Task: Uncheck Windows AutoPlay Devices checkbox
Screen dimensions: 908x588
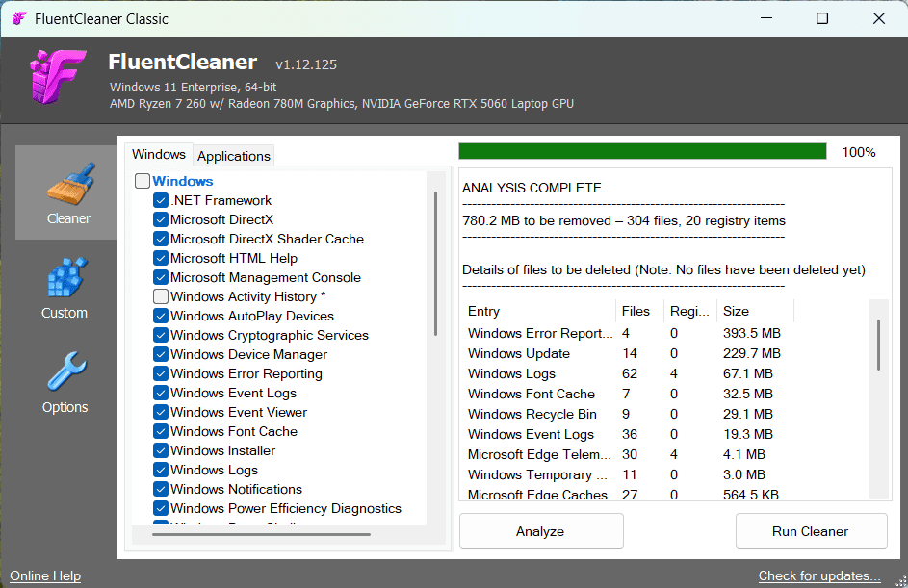Action: (161, 316)
